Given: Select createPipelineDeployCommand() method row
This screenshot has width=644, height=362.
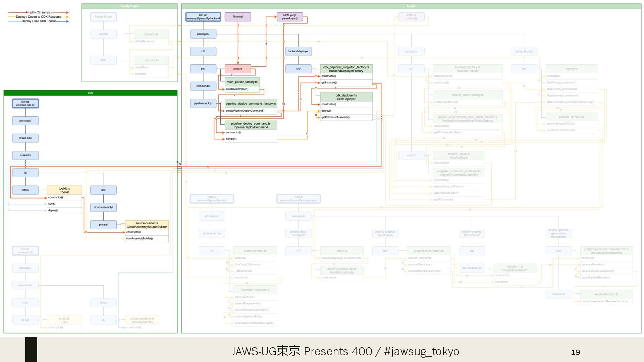Looking at the screenshot, I should click(251, 111).
